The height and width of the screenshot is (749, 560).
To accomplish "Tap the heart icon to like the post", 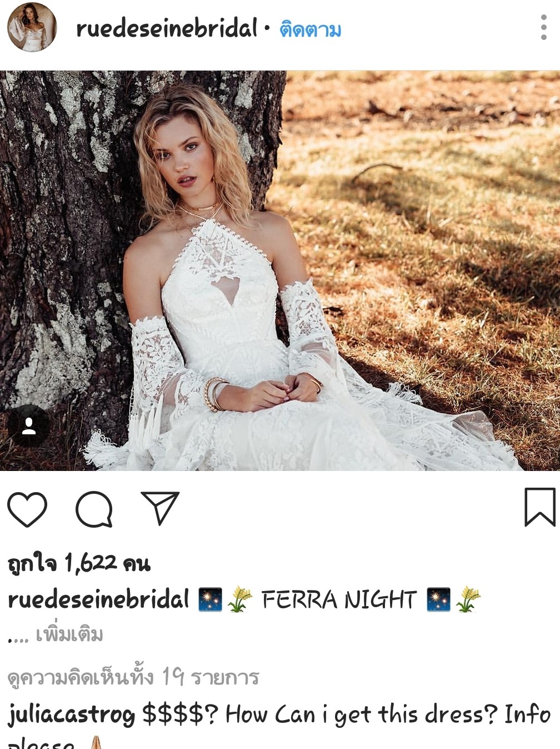I will tap(27, 509).
